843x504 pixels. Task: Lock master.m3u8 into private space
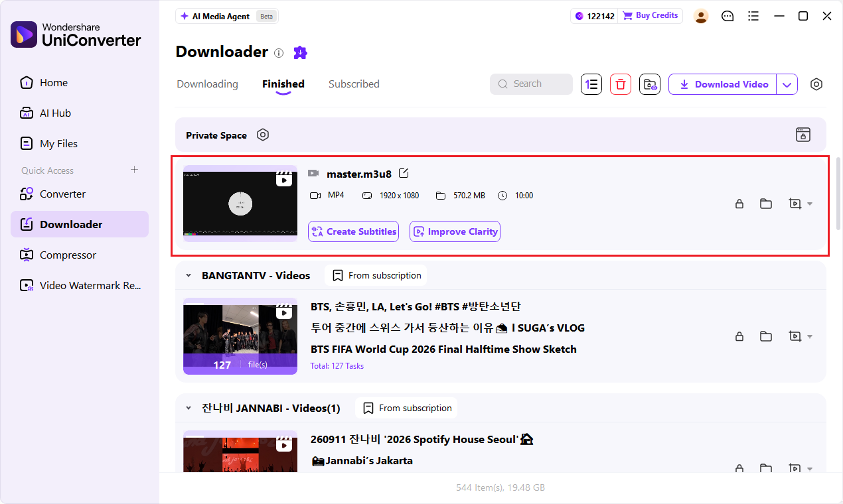click(739, 204)
